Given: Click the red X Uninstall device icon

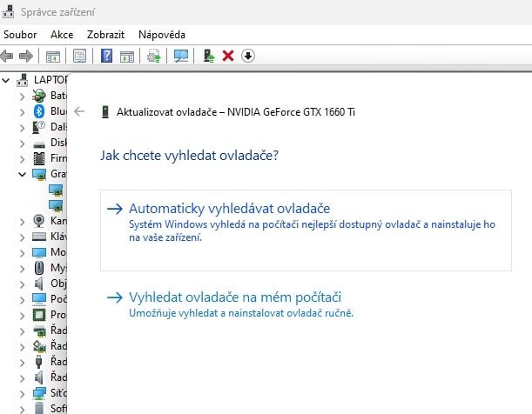Looking at the screenshot, I should pyautogui.click(x=228, y=56).
